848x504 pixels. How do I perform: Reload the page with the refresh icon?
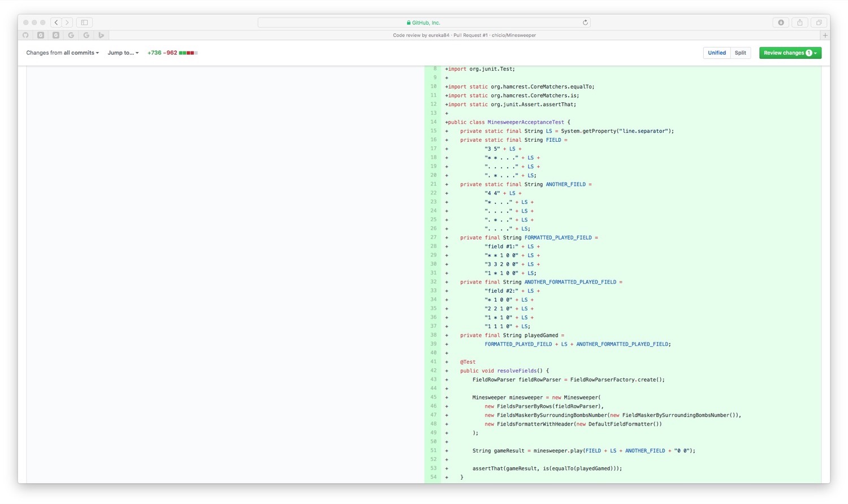585,23
